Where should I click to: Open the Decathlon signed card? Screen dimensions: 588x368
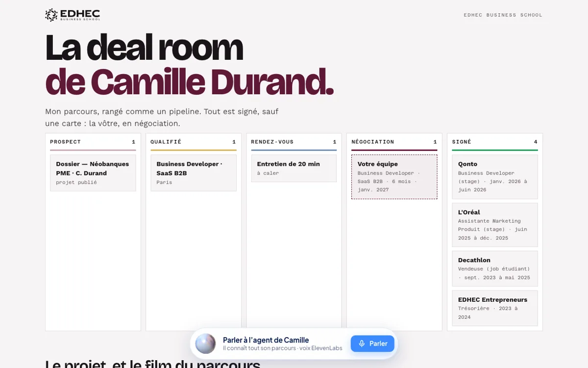click(x=495, y=268)
